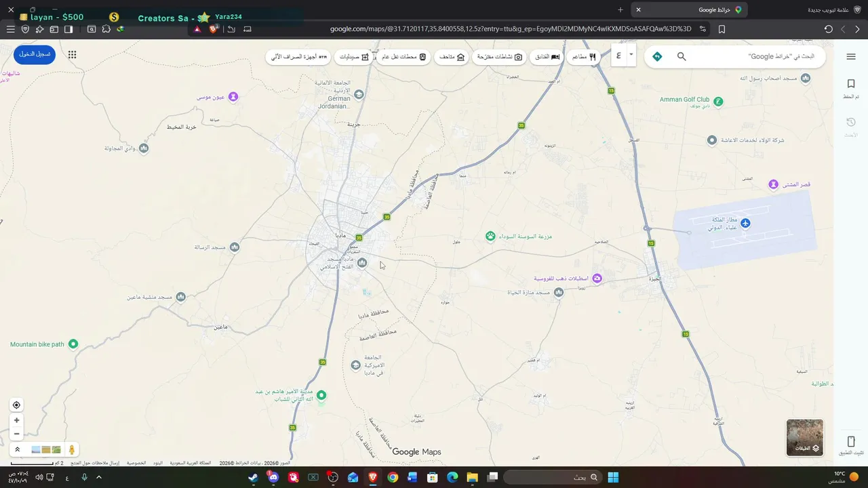Screen dimensions: 868x488
Task: Click the Ashab Rasul Allah mosque marker
Action: click(x=806, y=79)
